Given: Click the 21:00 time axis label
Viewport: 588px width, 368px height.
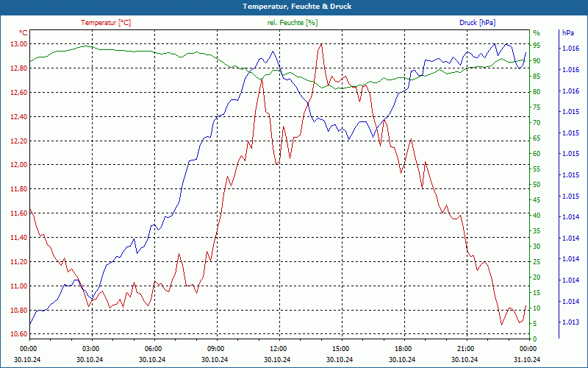Looking at the screenshot, I should tap(466, 348).
